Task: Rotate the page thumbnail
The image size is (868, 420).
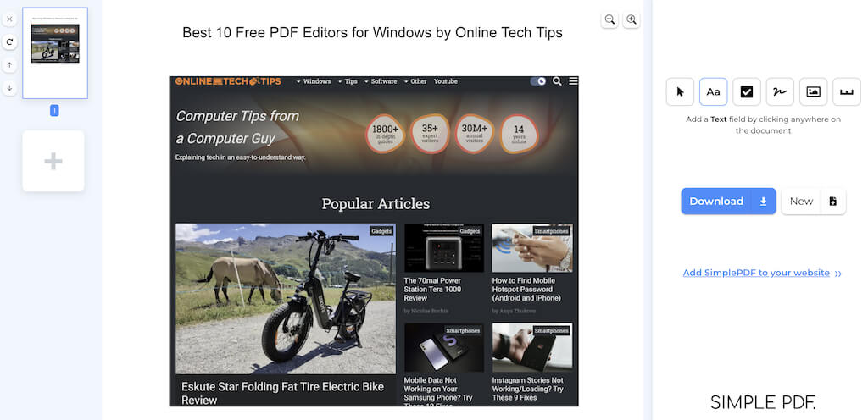Action: coord(9,41)
